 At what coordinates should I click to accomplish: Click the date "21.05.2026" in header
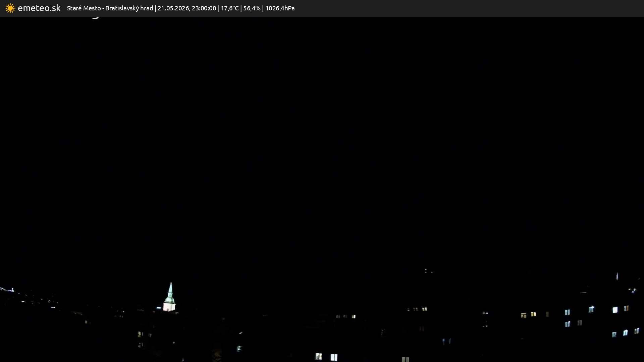click(x=173, y=8)
